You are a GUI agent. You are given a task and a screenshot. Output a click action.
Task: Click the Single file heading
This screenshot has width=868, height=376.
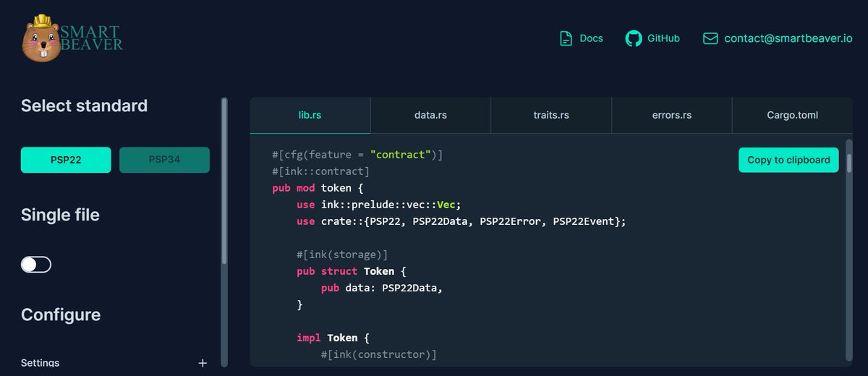60,215
